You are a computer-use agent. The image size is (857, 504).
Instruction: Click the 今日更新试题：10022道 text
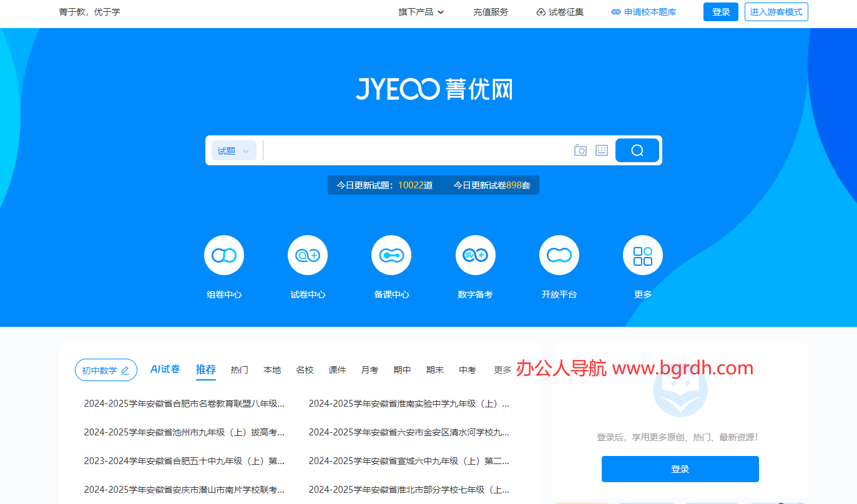tap(384, 185)
